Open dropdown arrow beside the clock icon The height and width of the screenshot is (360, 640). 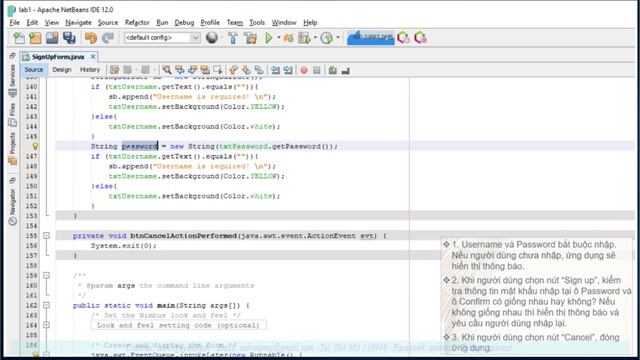pos(338,38)
